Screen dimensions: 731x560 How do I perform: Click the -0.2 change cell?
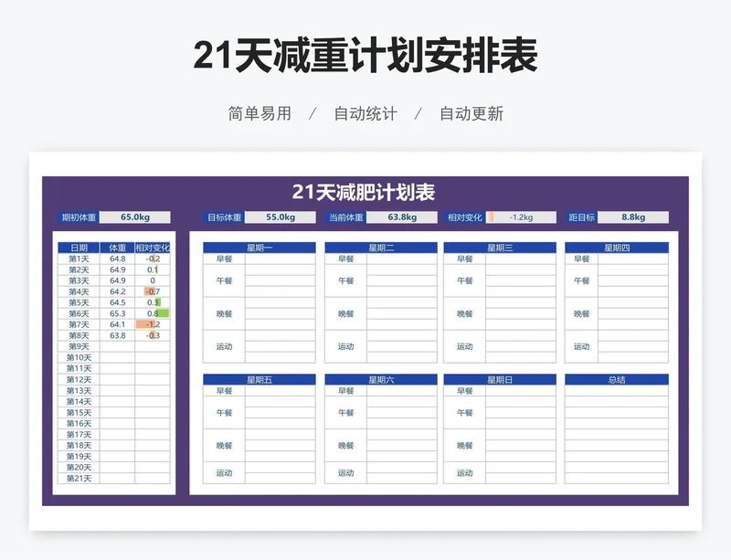coord(153,259)
